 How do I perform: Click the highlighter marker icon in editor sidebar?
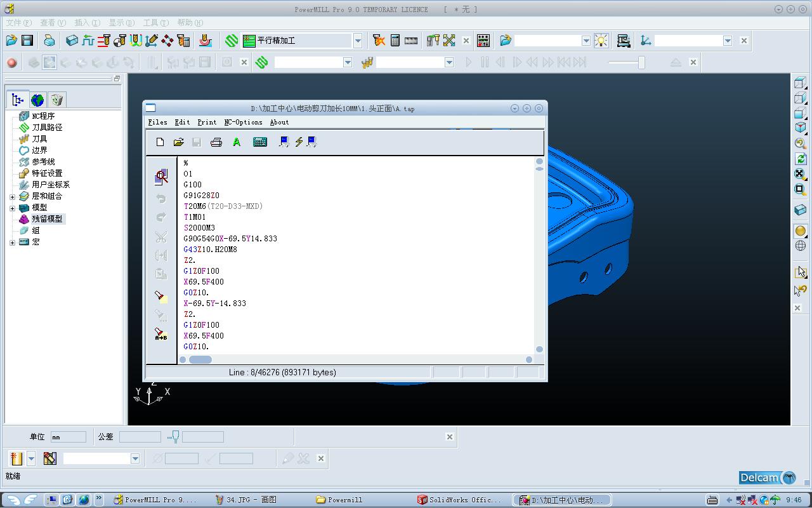pyautogui.click(x=161, y=297)
